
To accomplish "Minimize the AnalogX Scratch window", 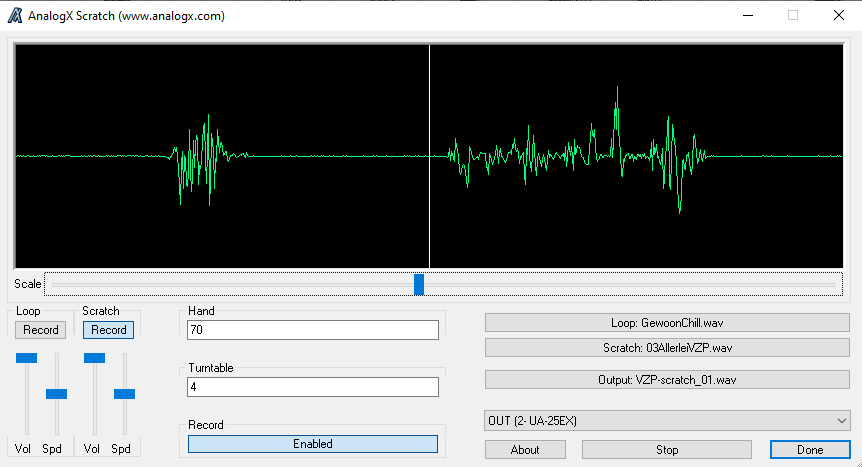I will pos(746,16).
